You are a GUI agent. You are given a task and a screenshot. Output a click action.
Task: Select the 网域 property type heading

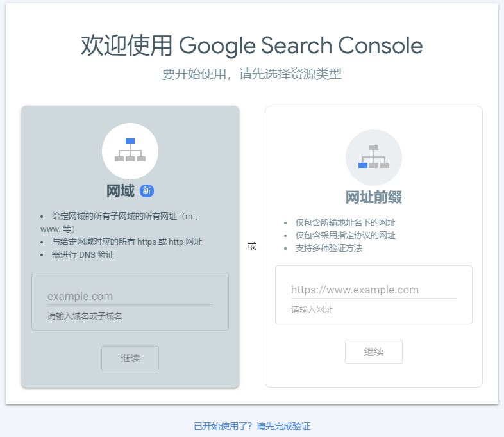pos(121,191)
